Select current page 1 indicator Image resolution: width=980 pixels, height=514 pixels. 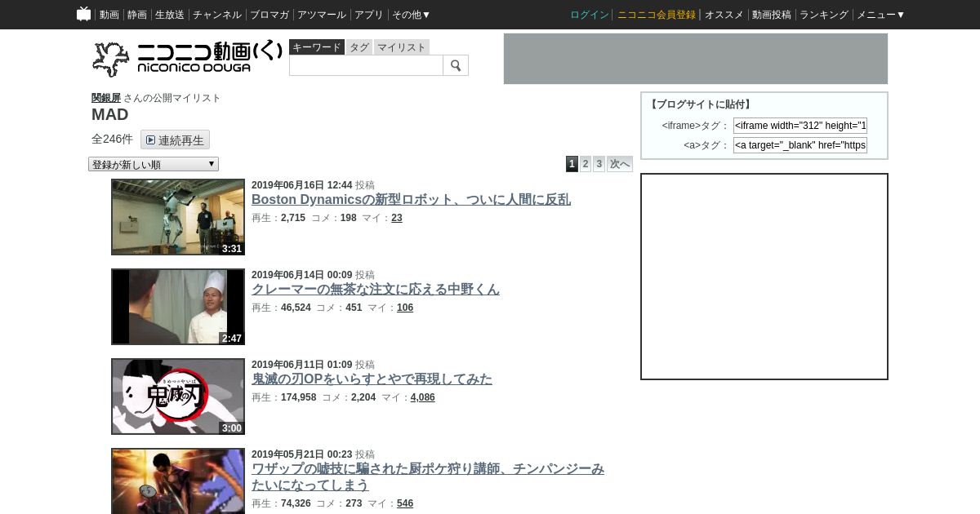tap(572, 164)
